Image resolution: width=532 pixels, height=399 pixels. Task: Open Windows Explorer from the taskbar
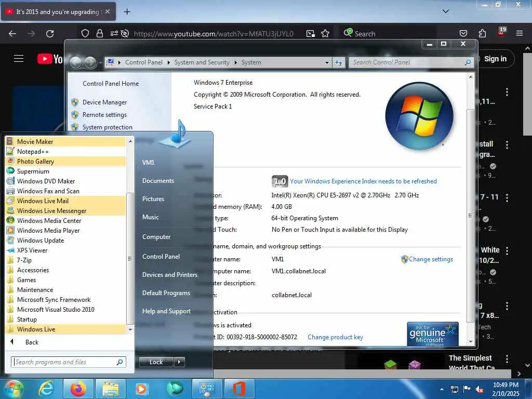111,389
